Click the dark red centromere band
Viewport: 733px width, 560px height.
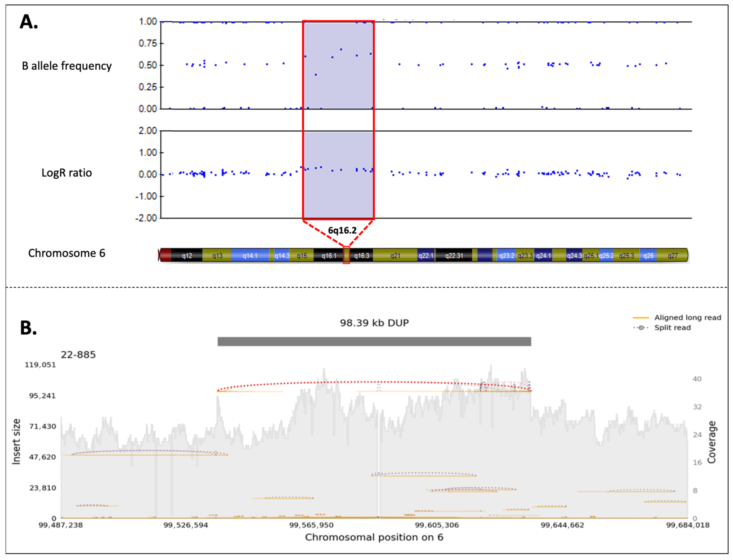point(165,255)
